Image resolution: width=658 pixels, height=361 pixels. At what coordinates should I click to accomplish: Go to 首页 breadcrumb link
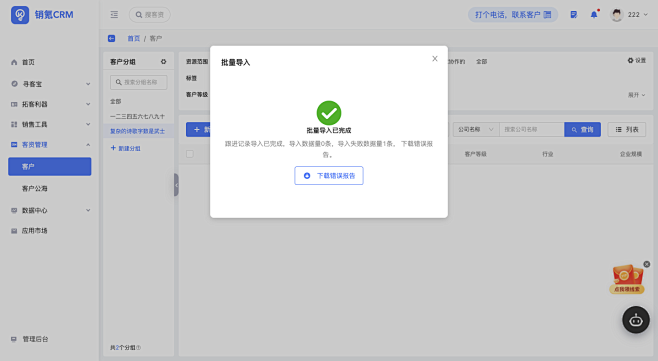pos(133,38)
